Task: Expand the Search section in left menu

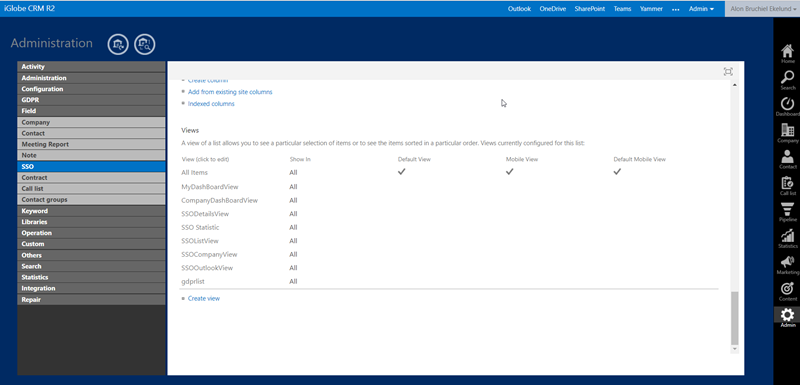Action: pos(91,266)
